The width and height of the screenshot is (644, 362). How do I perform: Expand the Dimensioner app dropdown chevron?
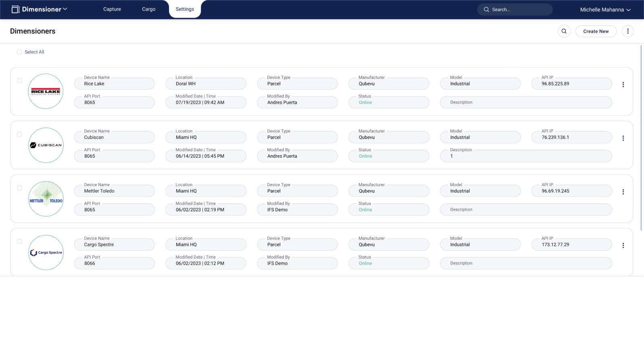click(65, 9)
